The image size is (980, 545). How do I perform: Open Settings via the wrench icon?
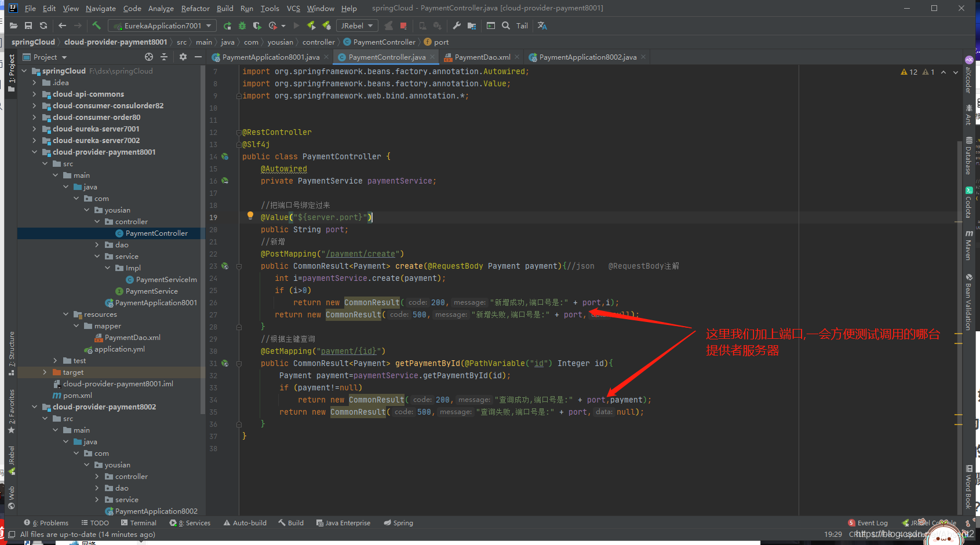click(x=457, y=25)
